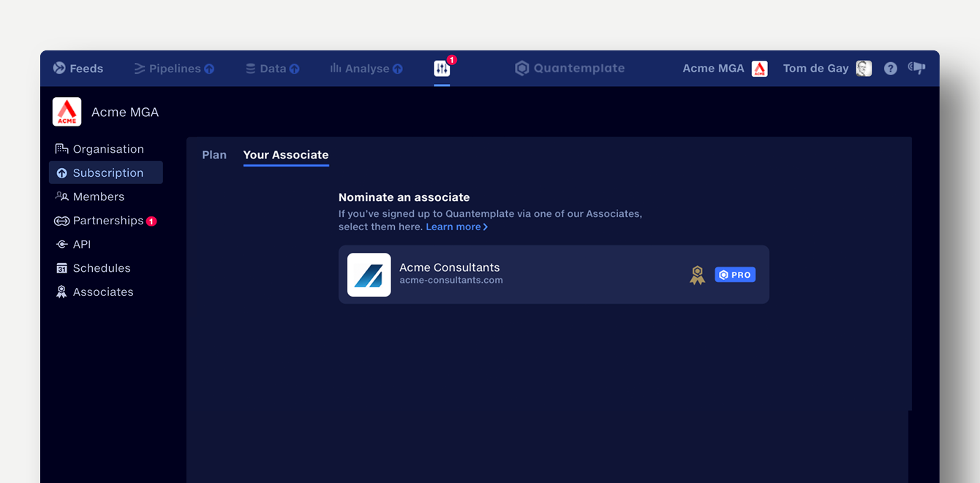Open the settings sliders icon in top bar
The height and width of the screenshot is (483, 980).
pos(442,69)
